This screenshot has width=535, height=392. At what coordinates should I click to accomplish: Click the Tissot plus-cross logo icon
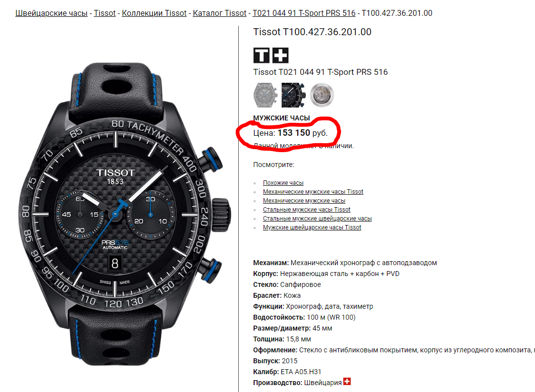click(280, 56)
